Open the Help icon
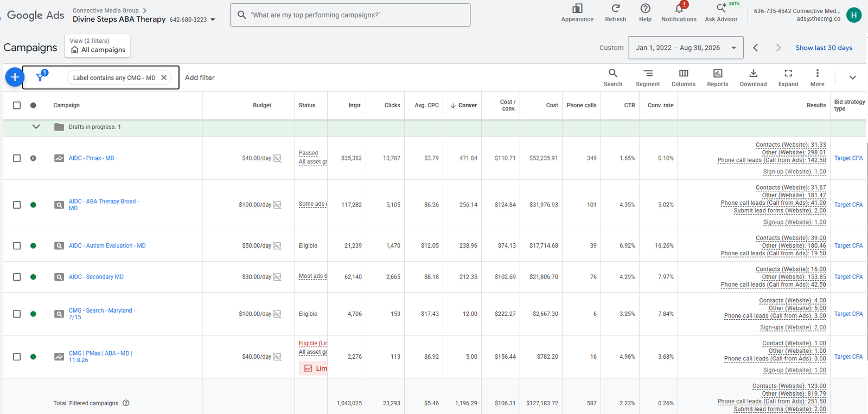 point(645,9)
